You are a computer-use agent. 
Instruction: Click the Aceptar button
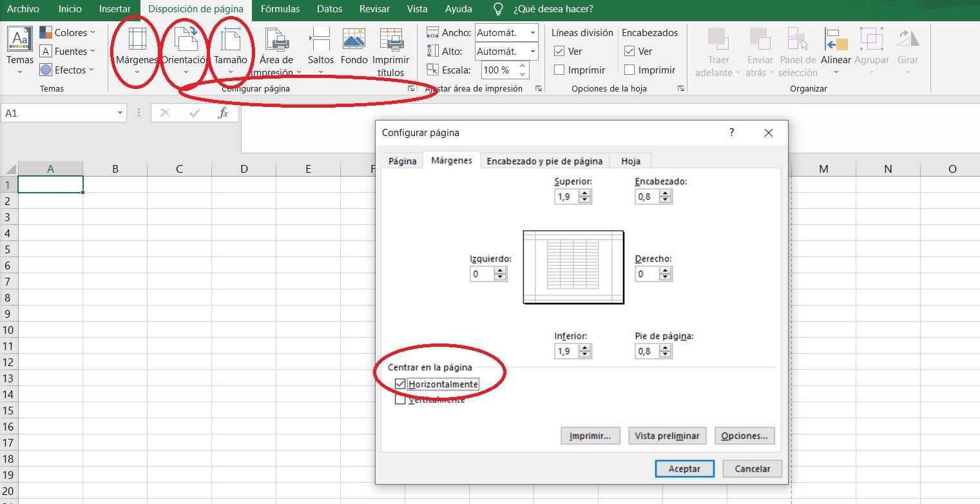[x=684, y=469]
